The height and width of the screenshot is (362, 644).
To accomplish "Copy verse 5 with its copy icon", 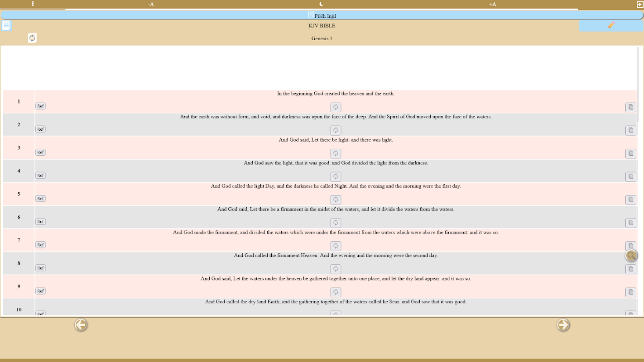I will coord(631,200).
